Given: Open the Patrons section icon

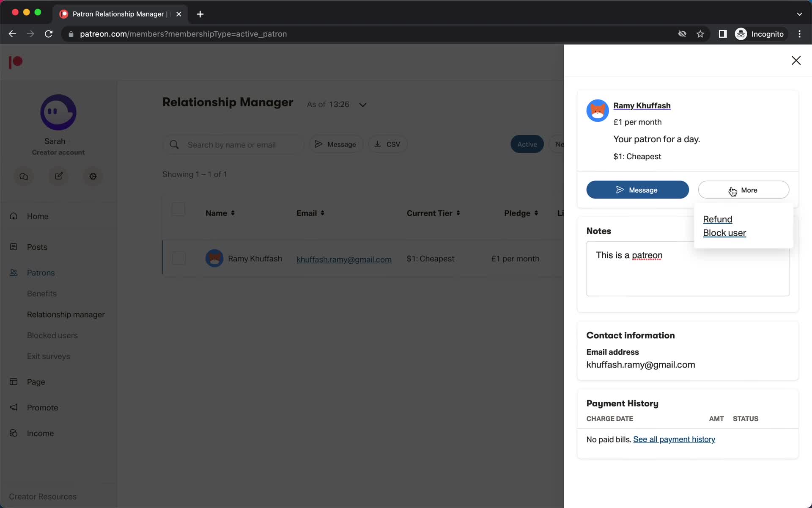Looking at the screenshot, I should (14, 272).
